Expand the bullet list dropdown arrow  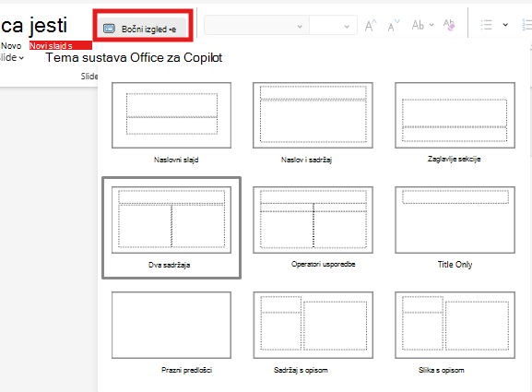[x=505, y=25]
